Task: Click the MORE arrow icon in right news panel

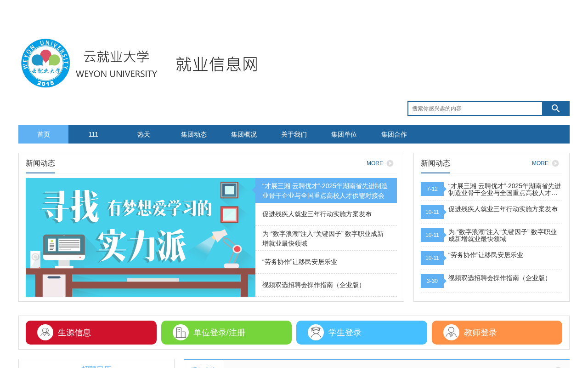Action: click(x=555, y=163)
